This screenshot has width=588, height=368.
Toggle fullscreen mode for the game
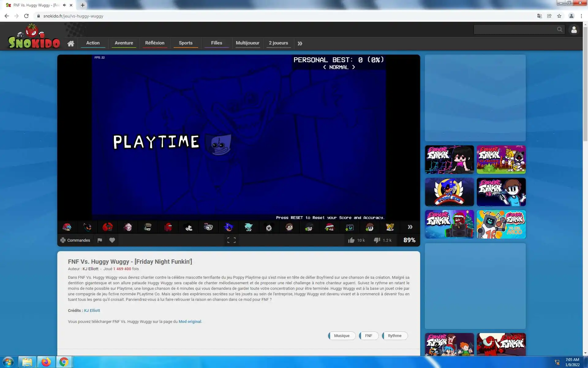pos(231,240)
